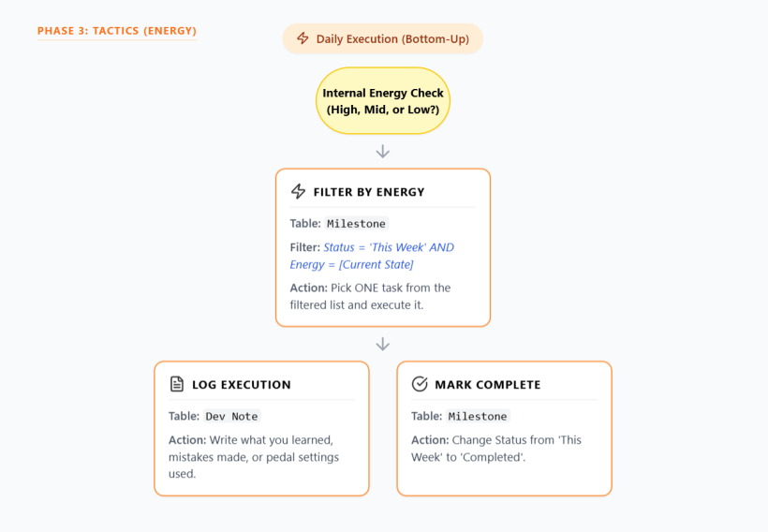Viewport: 768px width, 532px height.
Task: Click the down arrow below Internal Energy Check
Action: [382, 152]
